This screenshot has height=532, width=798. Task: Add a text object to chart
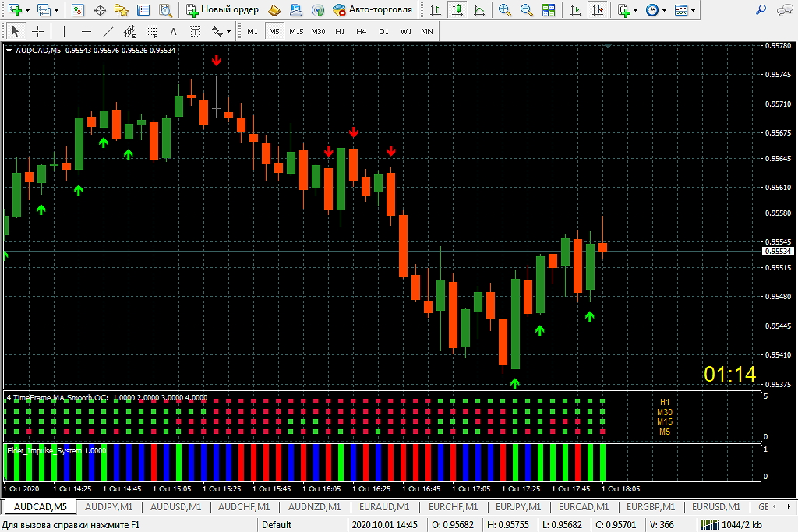(x=174, y=31)
